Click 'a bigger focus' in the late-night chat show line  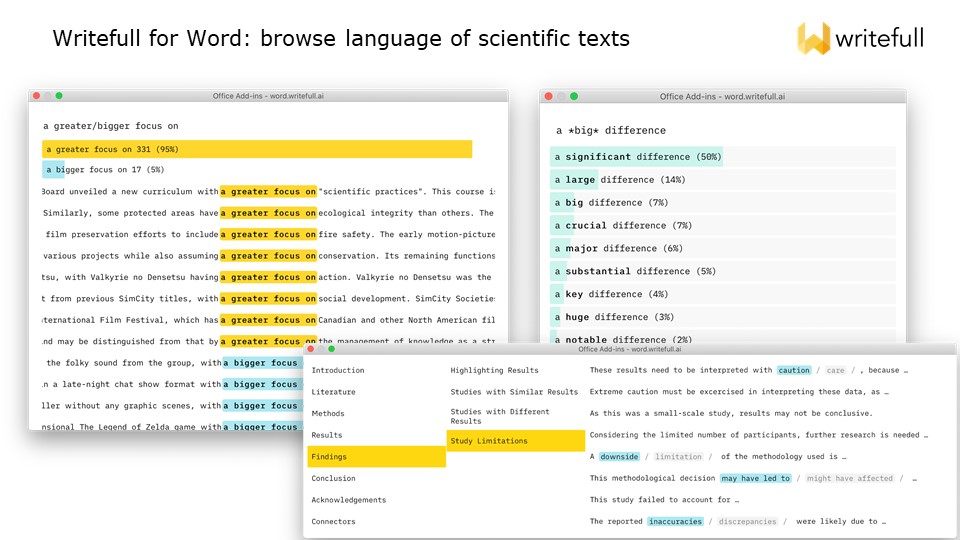[x=261, y=384]
